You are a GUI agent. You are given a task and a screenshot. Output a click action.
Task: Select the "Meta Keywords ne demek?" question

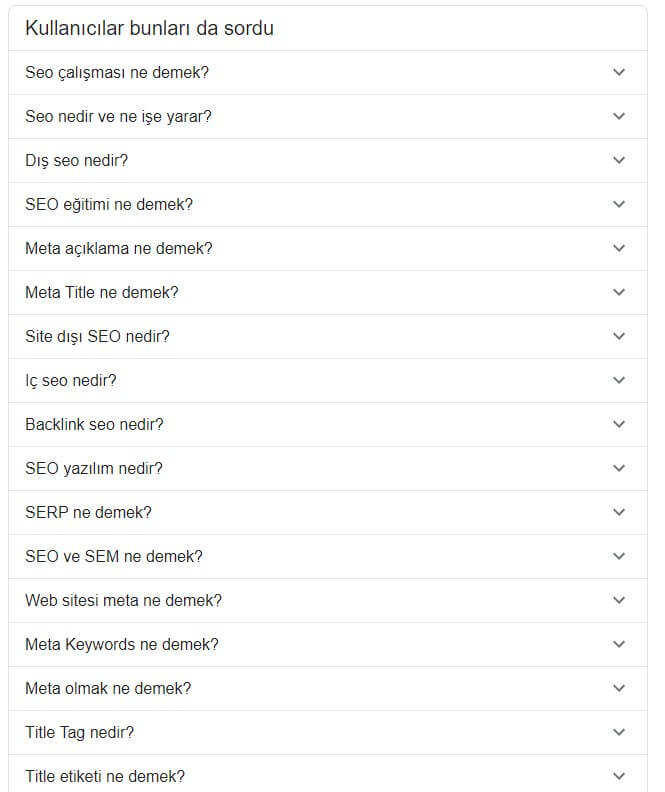(x=122, y=644)
